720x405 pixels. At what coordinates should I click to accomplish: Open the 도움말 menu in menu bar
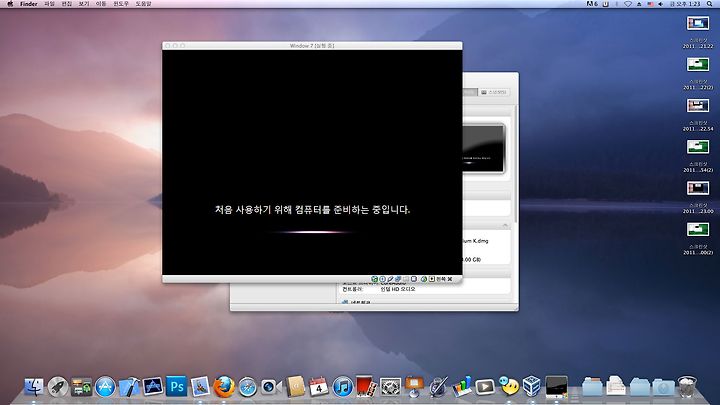point(143,4)
